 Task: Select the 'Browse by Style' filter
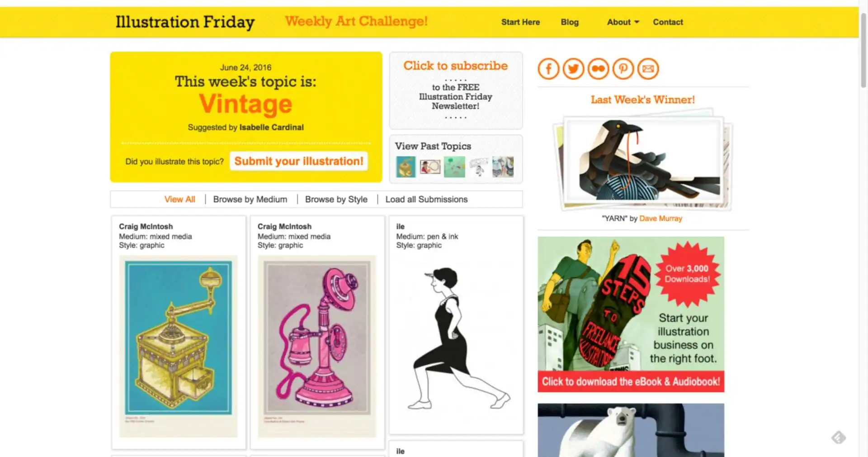[336, 199]
